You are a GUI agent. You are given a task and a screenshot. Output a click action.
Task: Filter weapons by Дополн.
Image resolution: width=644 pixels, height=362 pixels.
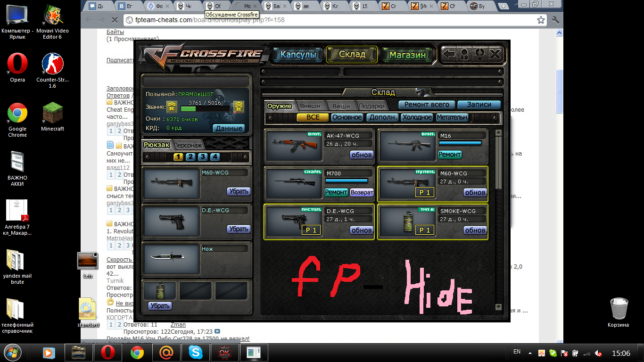(x=382, y=117)
